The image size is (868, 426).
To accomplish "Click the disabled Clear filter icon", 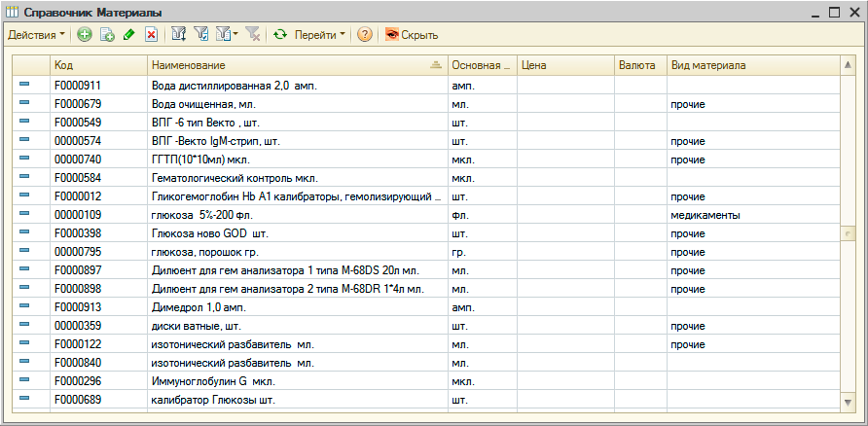I will [x=252, y=34].
